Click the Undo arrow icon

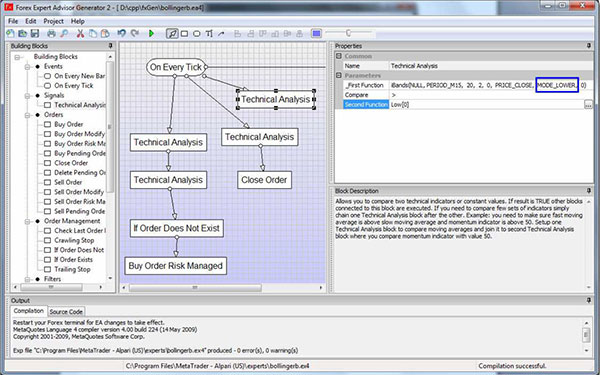pos(122,34)
